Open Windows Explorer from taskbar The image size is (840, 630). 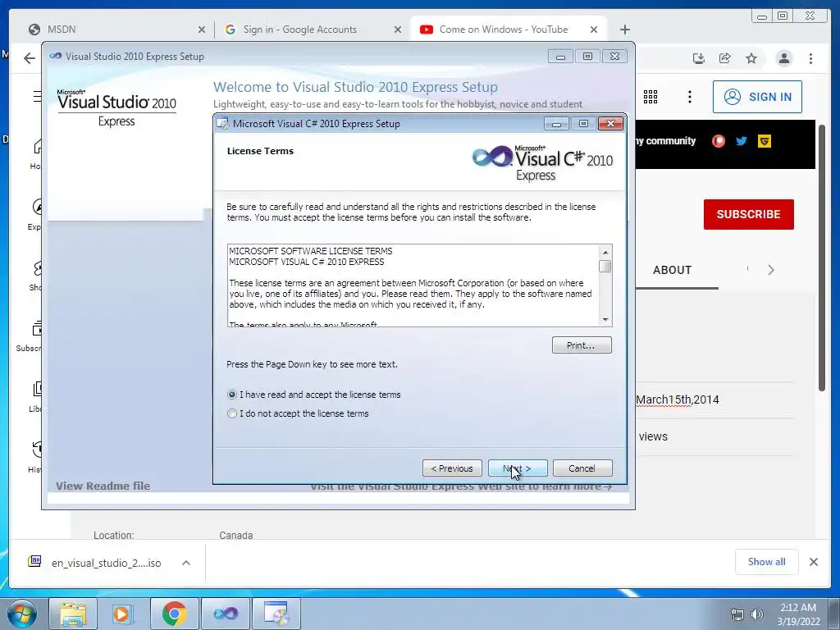(x=73, y=614)
